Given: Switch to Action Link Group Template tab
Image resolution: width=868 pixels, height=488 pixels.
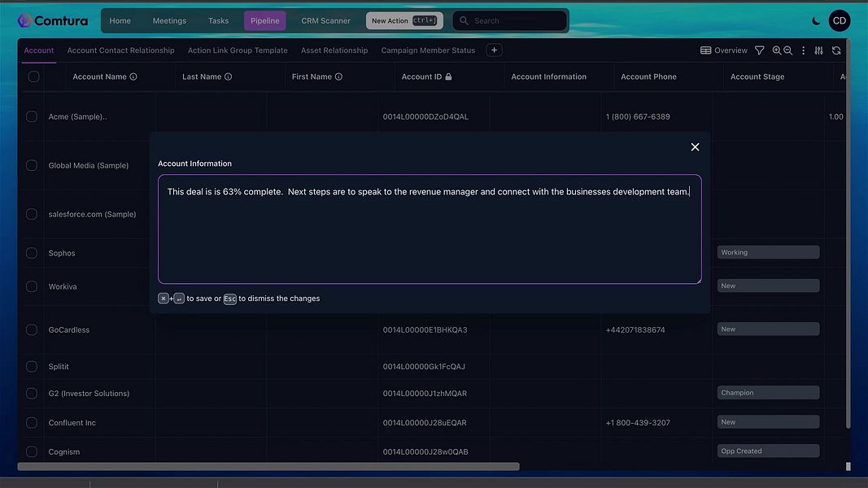Looking at the screenshot, I should [x=238, y=50].
